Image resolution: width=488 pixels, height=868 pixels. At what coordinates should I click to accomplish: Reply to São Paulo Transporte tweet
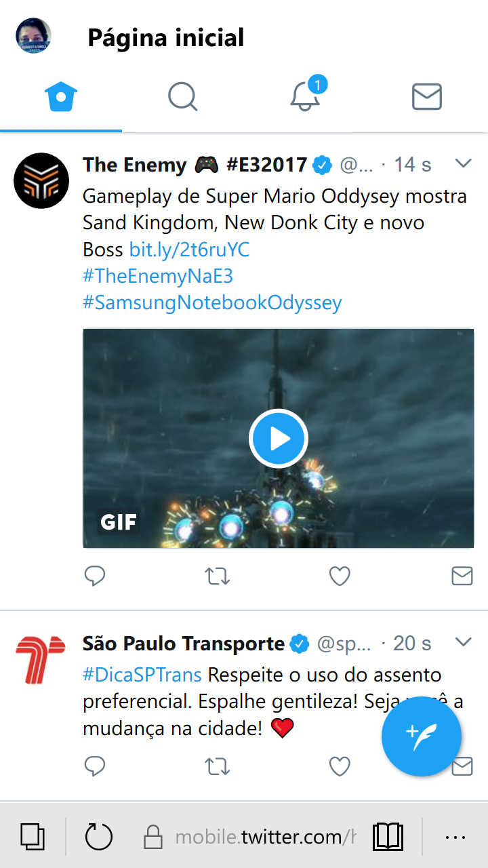pyautogui.click(x=95, y=766)
